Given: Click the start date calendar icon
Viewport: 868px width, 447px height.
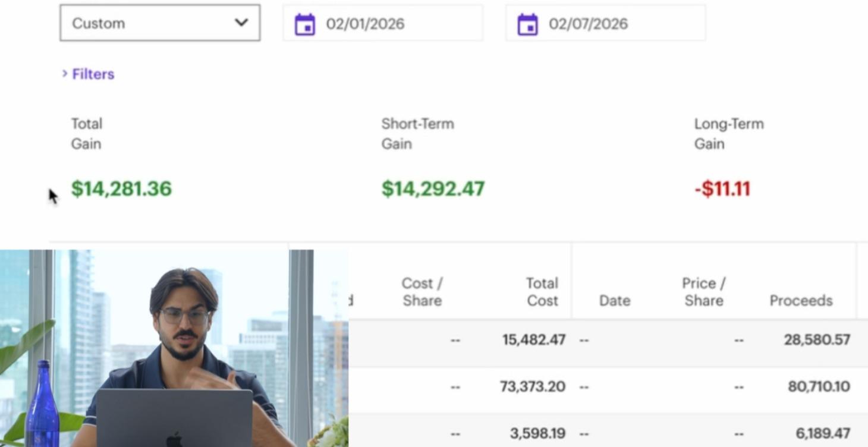Looking at the screenshot, I should [x=305, y=24].
